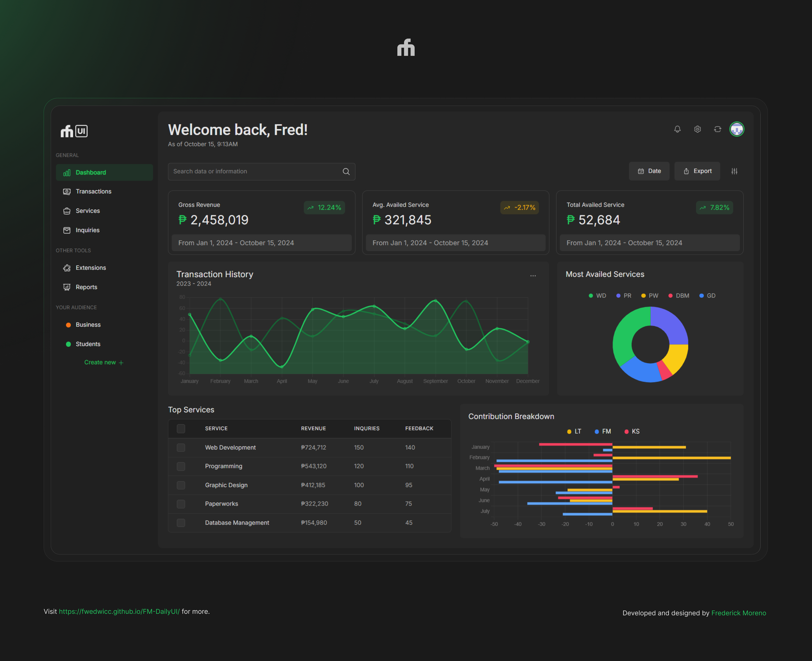Screen dimensions: 812x661
Task: Open the Reports tool
Action: tap(87, 287)
